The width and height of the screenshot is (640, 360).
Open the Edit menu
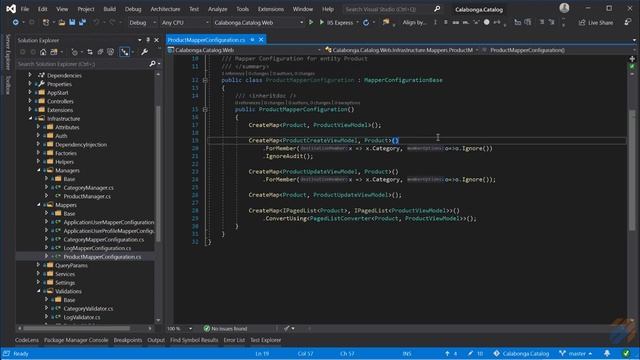[42, 9]
